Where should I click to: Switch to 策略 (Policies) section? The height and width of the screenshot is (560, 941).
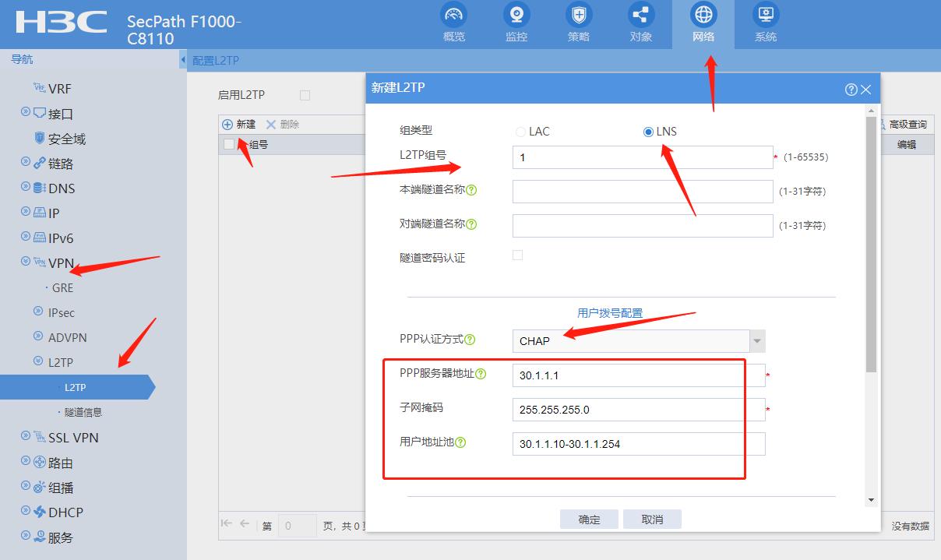(578, 23)
